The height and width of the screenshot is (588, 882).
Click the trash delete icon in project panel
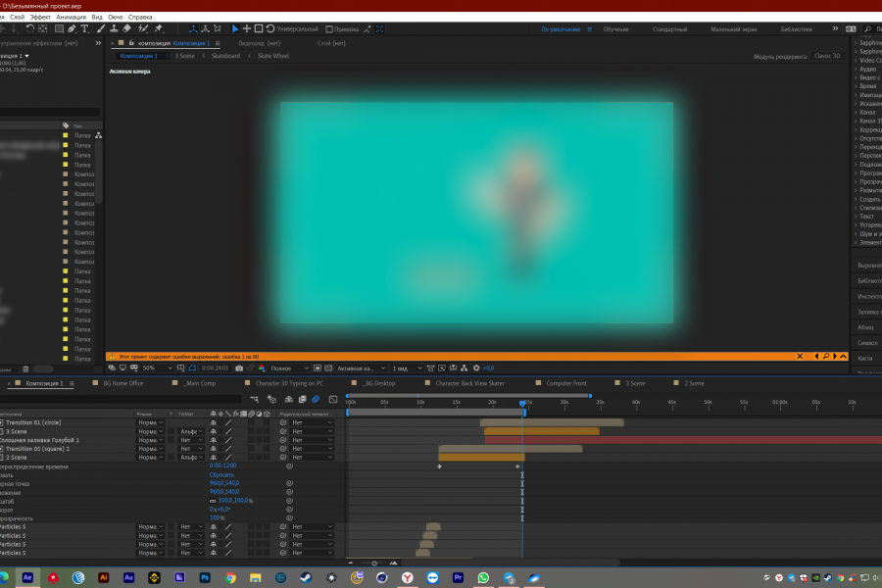(25, 369)
